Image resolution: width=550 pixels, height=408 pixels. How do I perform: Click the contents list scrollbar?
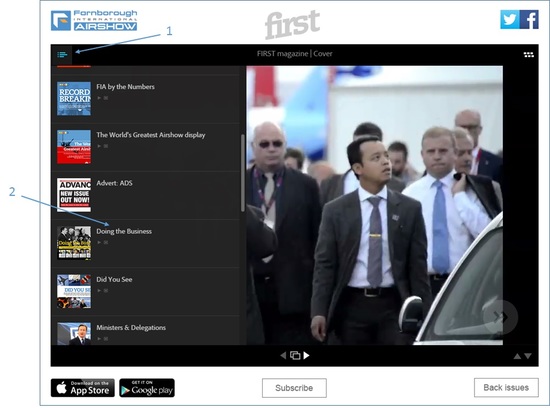(x=243, y=173)
